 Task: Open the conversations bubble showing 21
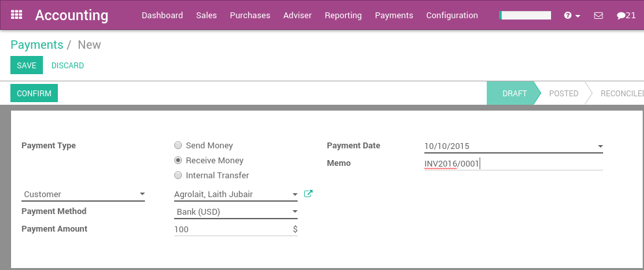coord(626,16)
